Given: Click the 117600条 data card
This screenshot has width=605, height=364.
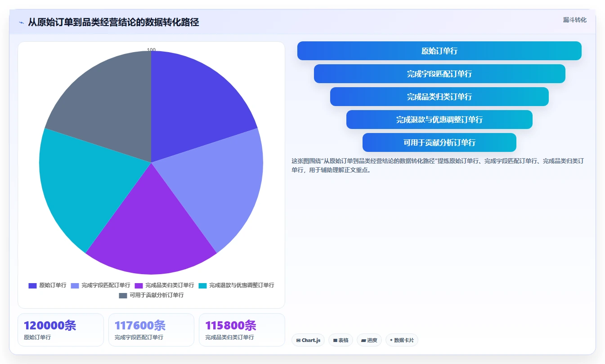Looking at the screenshot, I should 151,330.
